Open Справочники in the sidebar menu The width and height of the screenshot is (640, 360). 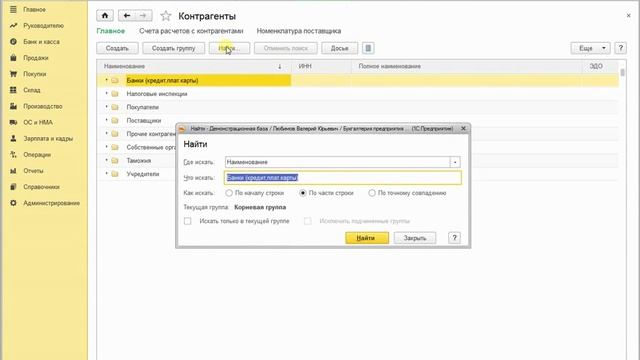pyautogui.click(x=41, y=187)
